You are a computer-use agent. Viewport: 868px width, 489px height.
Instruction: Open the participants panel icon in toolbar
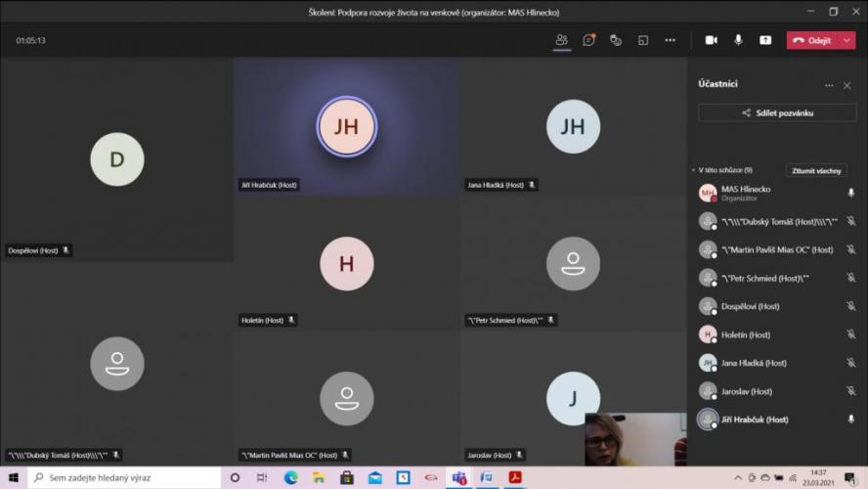561,40
